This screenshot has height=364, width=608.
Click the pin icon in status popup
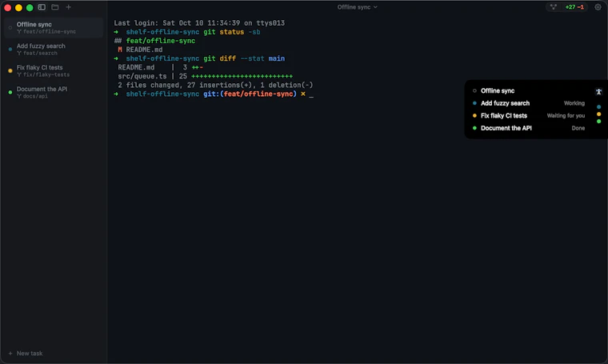tap(598, 91)
